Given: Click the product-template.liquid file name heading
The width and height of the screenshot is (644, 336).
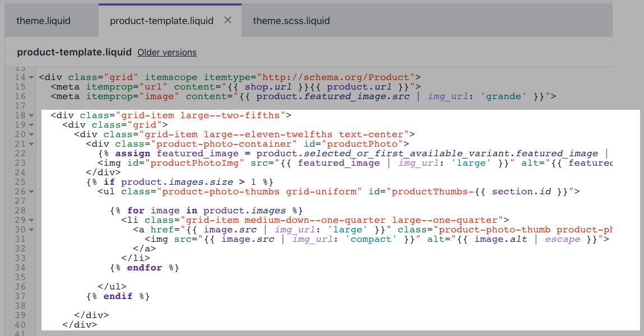Looking at the screenshot, I should coord(74,52).
